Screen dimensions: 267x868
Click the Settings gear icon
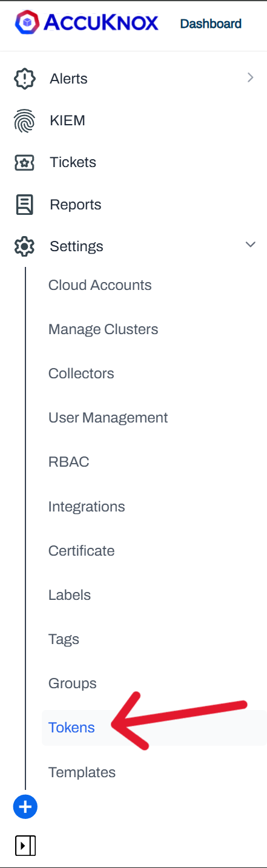(x=25, y=246)
